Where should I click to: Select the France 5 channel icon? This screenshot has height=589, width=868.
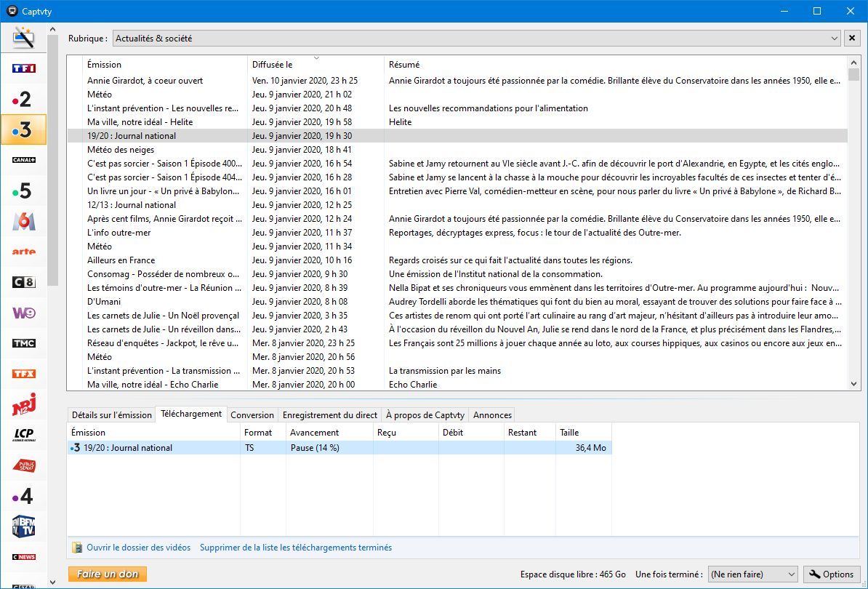pyautogui.click(x=23, y=191)
